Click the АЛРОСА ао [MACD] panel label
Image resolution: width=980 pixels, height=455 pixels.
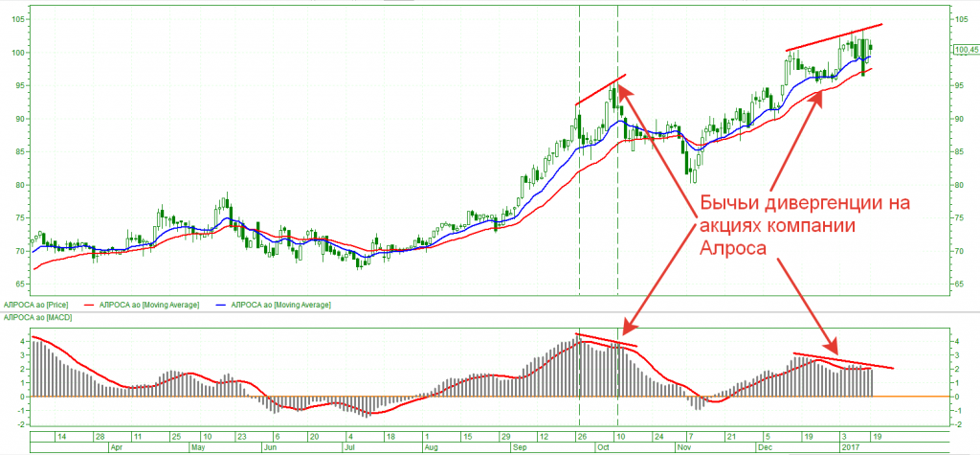coord(33,316)
